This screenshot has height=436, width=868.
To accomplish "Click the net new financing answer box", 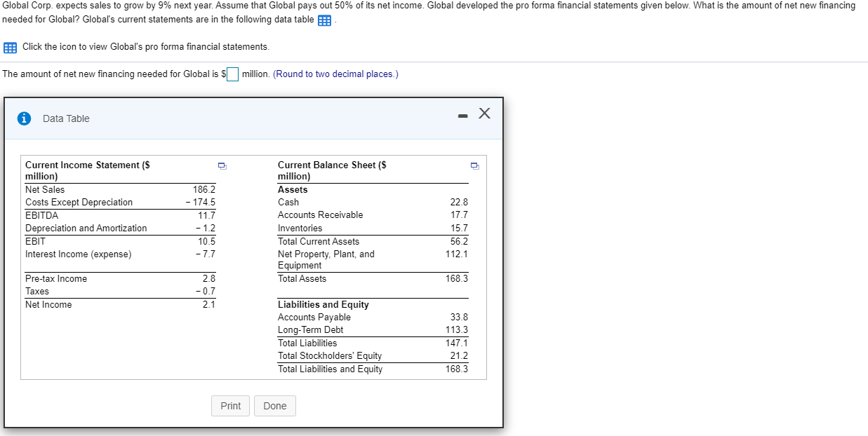I will [x=232, y=74].
